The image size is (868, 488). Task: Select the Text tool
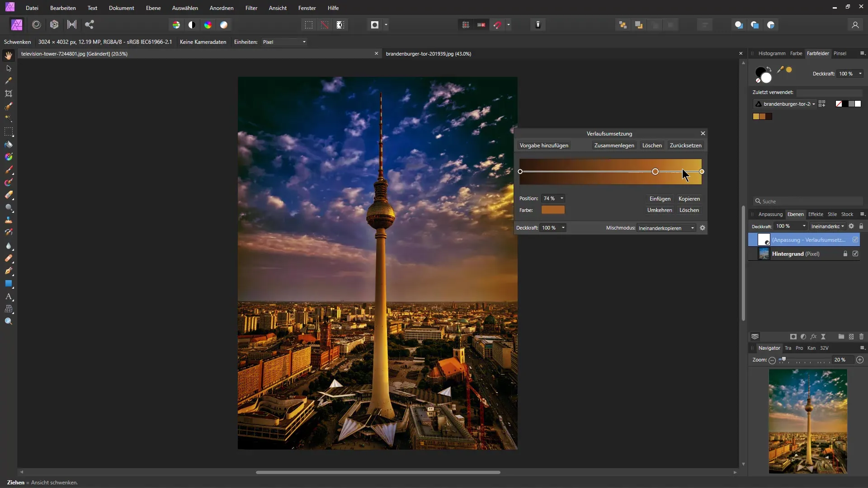[x=9, y=296]
